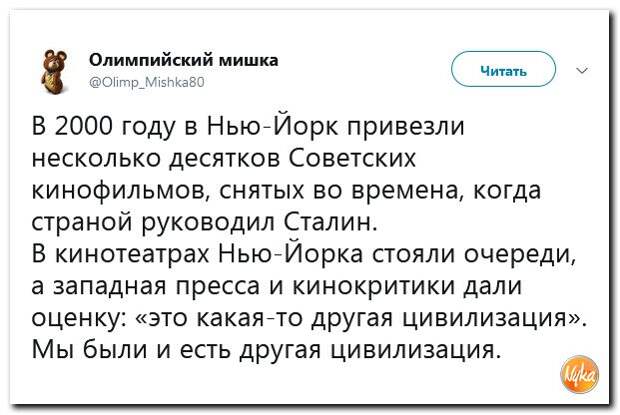Viewport: 620px width, 415px height.
Task: Click the @Olimp_Mishka80 handle
Action: (147, 82)
